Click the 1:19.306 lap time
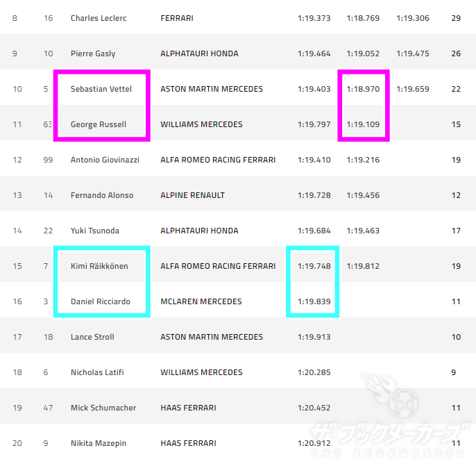The width and height of the screenshot is (476, 464). click(413, 18)
